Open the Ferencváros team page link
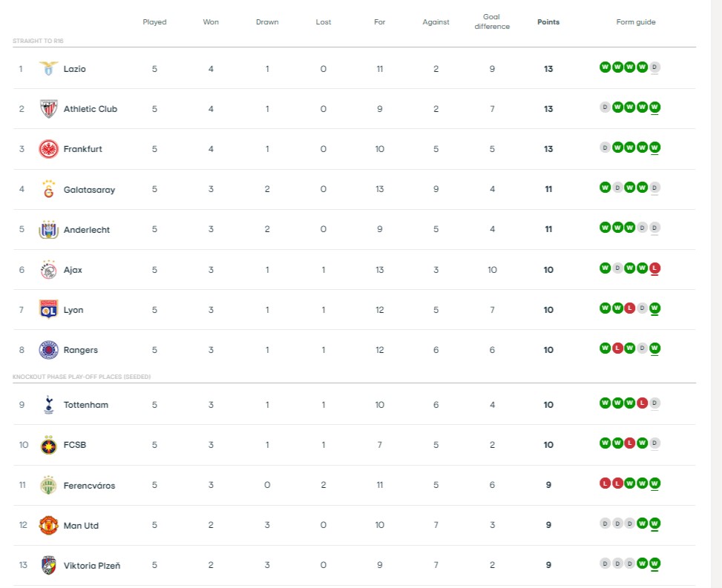This screenshot has width=722, height=588. pos(89,486)
